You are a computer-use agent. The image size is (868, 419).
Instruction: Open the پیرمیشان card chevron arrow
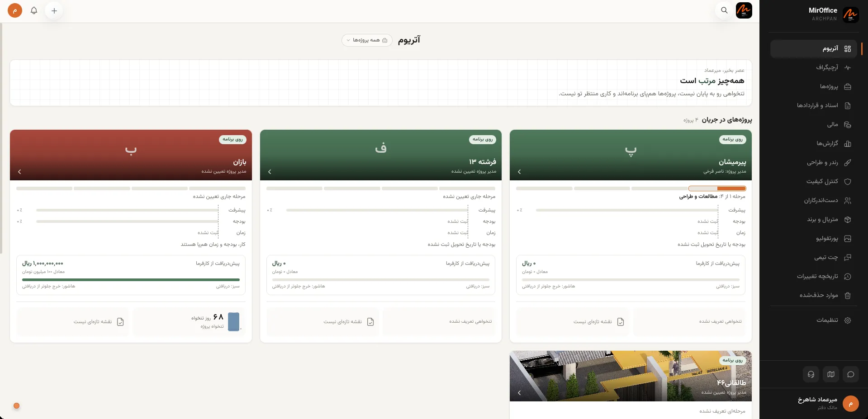tap(519, 172)
